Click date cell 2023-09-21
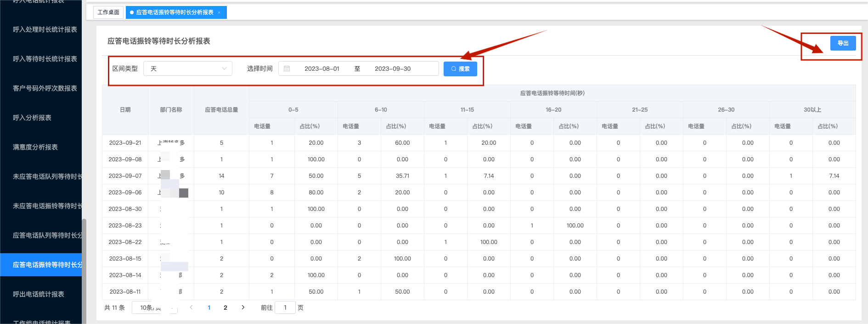This screenshot has width=868, height=324. point(125,143)
